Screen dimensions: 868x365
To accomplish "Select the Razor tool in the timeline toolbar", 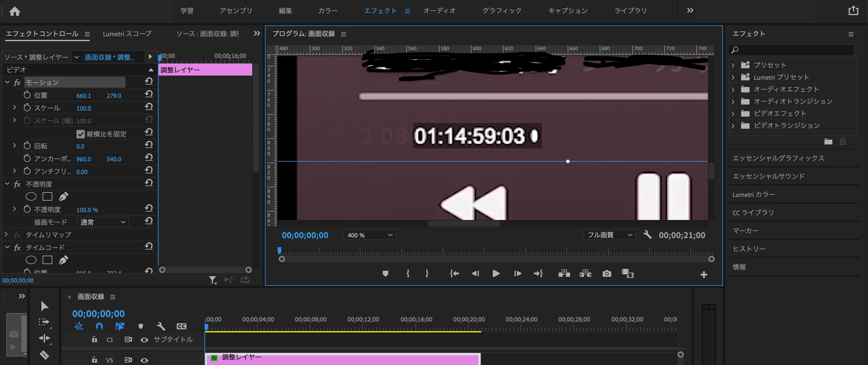I will [44, 354].
